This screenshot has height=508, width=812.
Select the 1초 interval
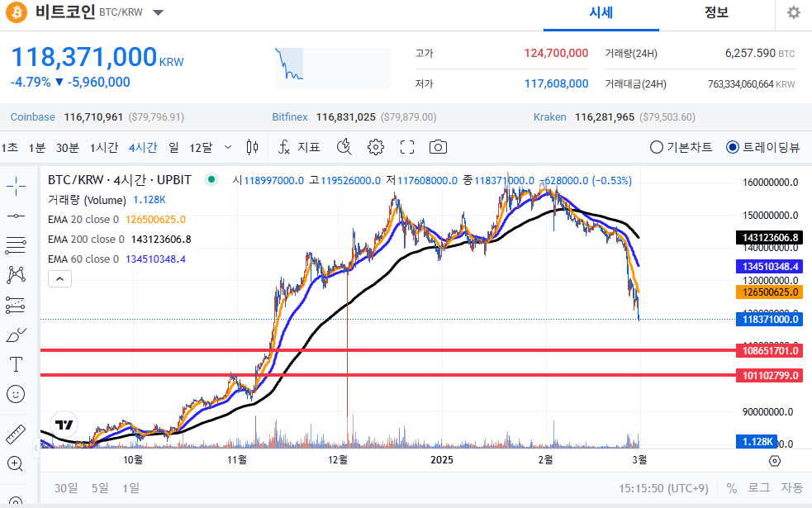coord(9,148)
